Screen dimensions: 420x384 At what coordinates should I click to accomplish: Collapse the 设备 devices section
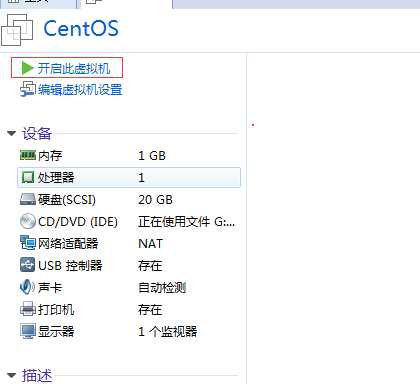12,133
